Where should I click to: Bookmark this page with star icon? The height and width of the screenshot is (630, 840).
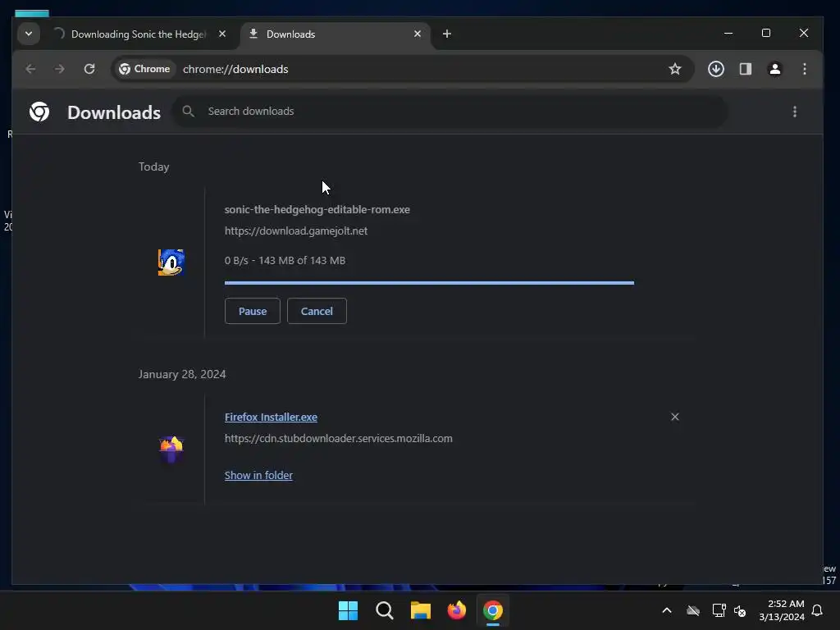(675, 69)
